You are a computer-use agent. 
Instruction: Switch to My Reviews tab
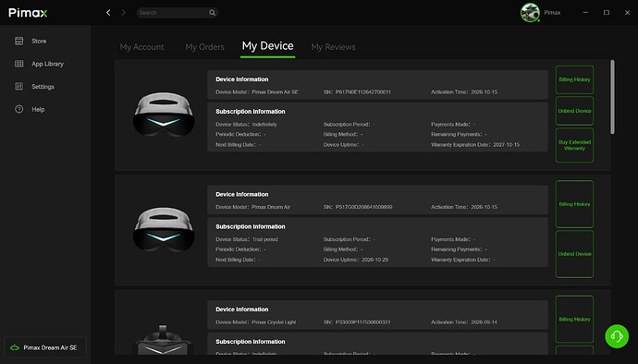click(333, 47)
